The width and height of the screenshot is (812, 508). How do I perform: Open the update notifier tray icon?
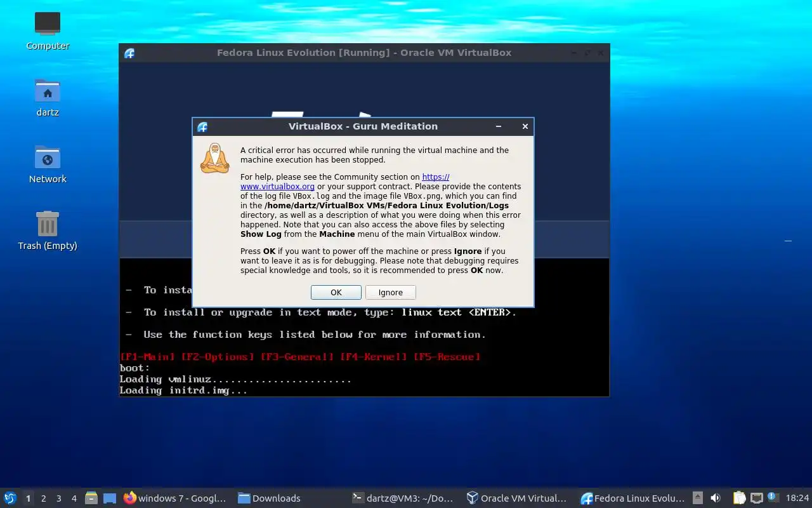coord(773,497)
